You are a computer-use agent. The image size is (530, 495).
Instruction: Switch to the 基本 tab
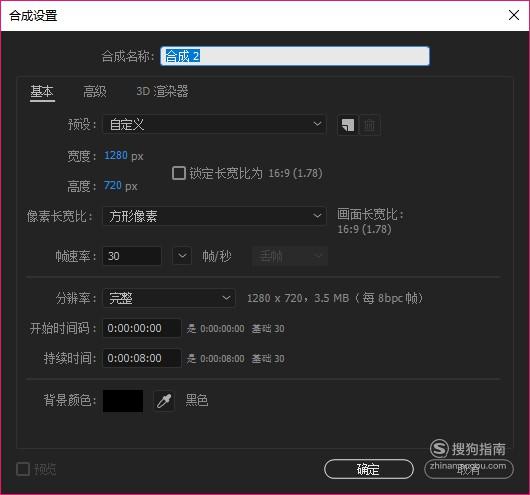42,92
